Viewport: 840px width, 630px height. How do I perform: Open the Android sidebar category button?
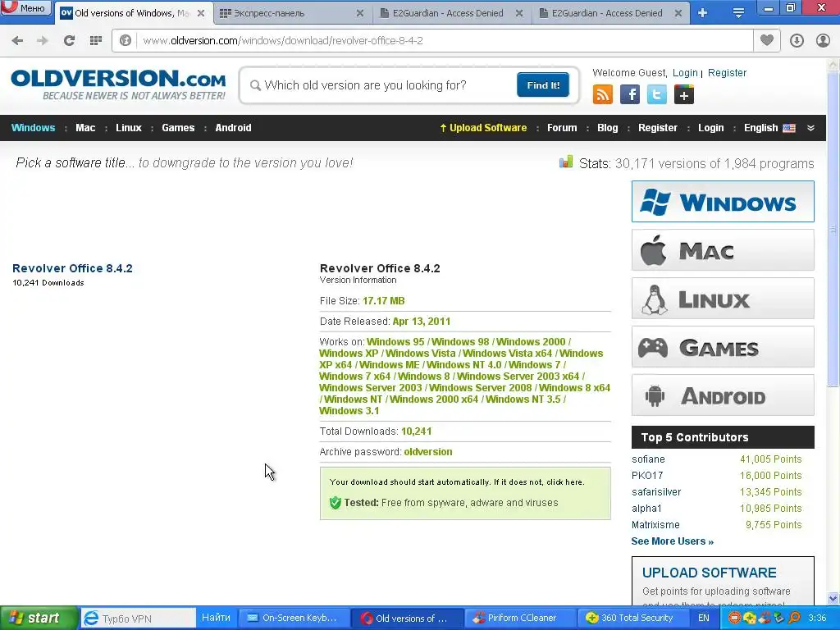tap(723, 395)
